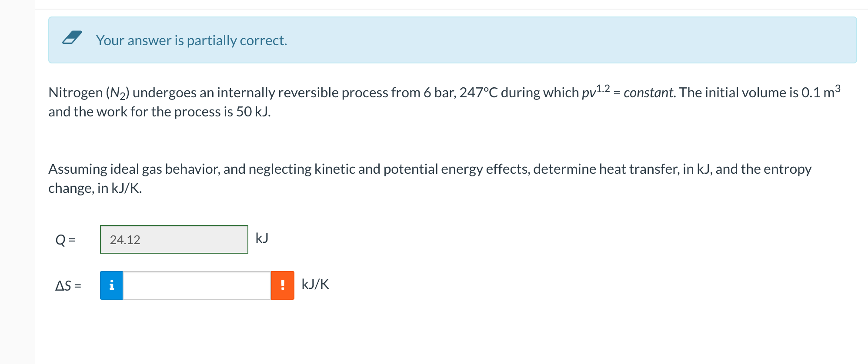Click the ΔS = label
868x364 pixels.
click(x=69, y=285)
